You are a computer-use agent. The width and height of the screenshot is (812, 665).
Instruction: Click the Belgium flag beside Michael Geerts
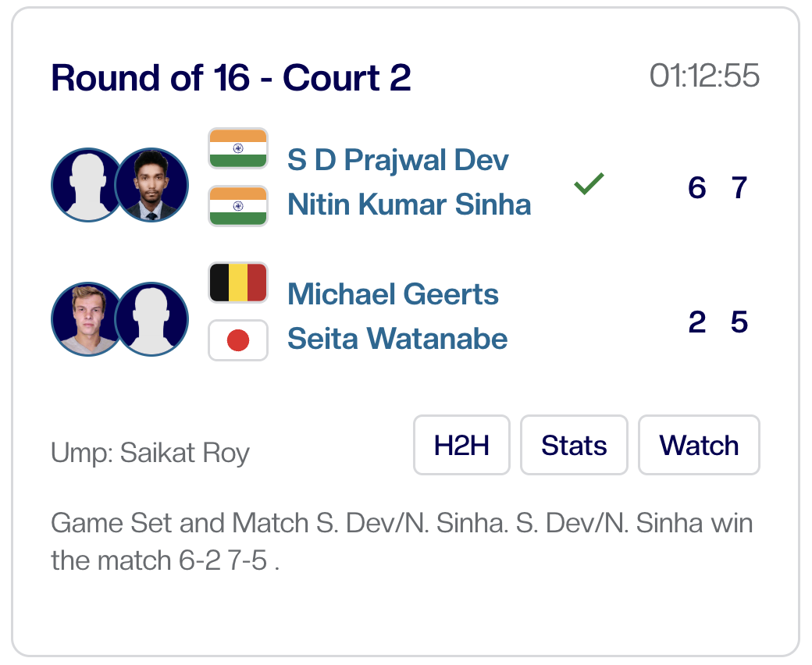238,283
